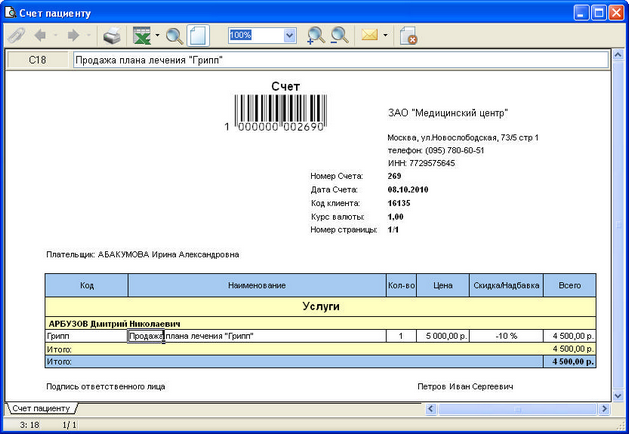
Task: Export the report to Excel icon
Action: pyautogui.click(x=142, y=36)
